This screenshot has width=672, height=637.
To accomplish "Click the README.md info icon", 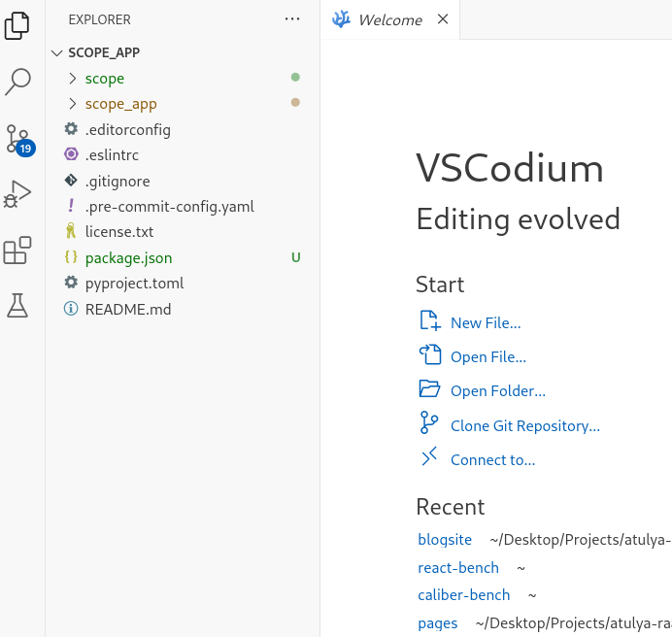I will (71, 308).
